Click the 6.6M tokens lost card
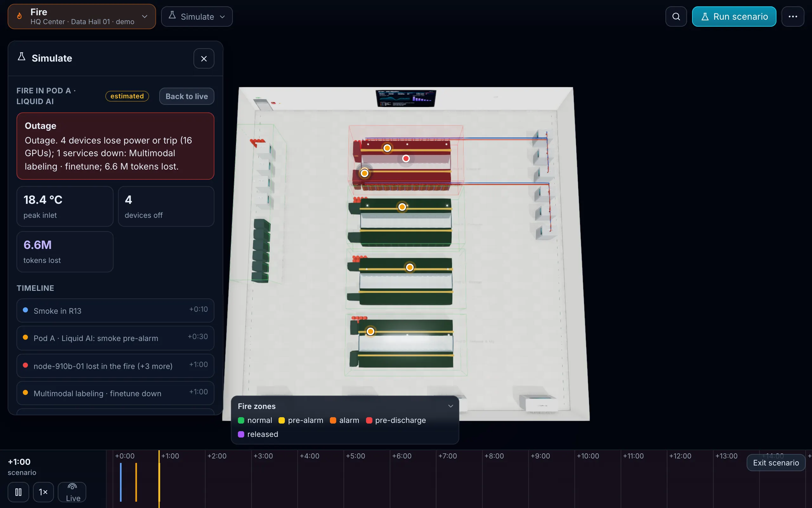 [65, 252]
